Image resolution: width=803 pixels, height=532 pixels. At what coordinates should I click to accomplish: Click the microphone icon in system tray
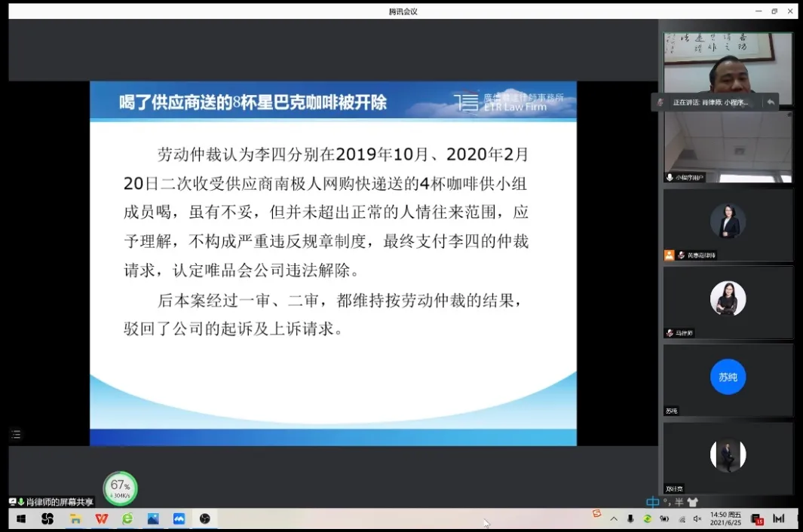tap(630, 519)
